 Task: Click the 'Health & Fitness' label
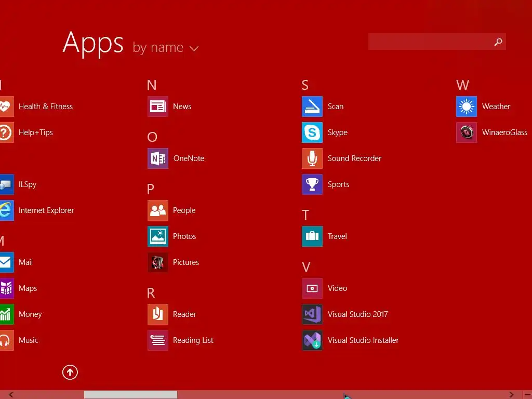pos(46,107)
